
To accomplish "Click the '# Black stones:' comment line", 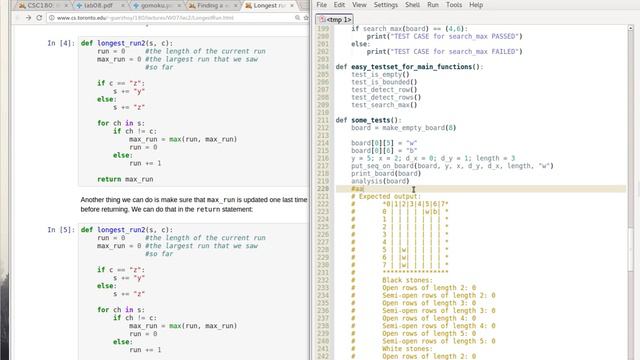I will click(391, 280).
